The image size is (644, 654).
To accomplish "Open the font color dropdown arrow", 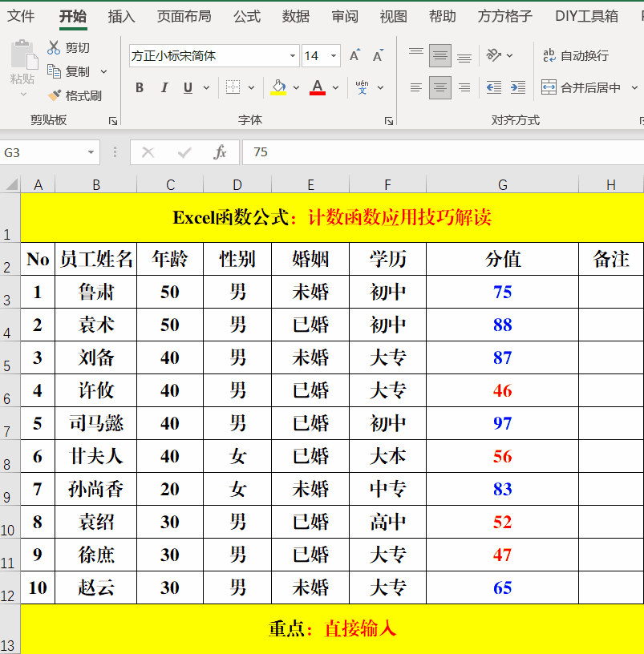I will (335, 87).
